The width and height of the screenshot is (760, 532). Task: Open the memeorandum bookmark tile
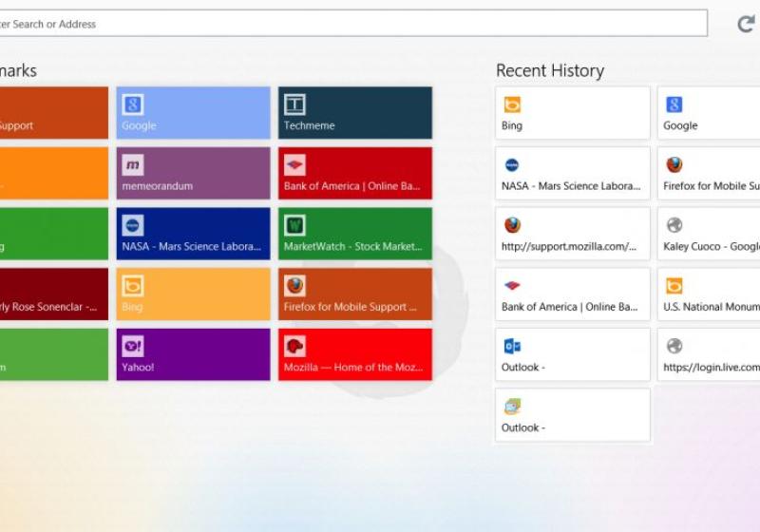click(x=193, y=173)
